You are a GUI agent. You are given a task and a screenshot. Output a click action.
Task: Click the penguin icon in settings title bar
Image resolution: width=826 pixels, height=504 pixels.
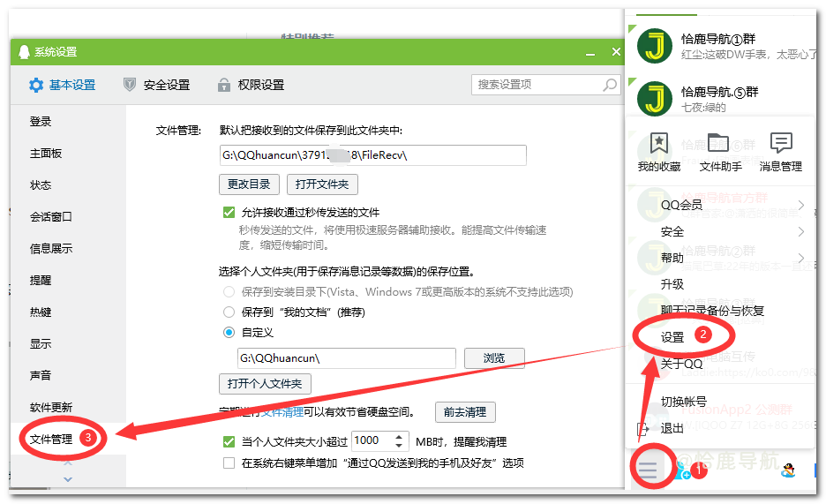pyautogui.click(x=24, y=51)
